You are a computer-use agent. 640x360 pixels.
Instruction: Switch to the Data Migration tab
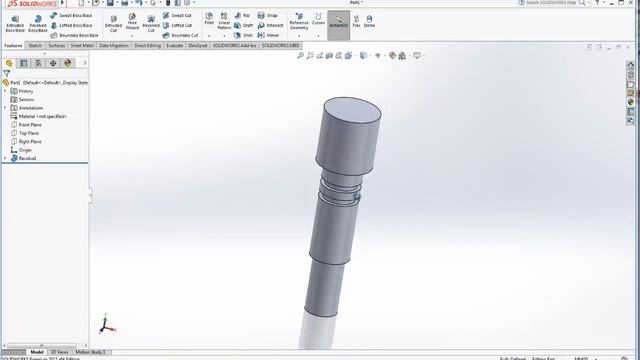point(114,46)
